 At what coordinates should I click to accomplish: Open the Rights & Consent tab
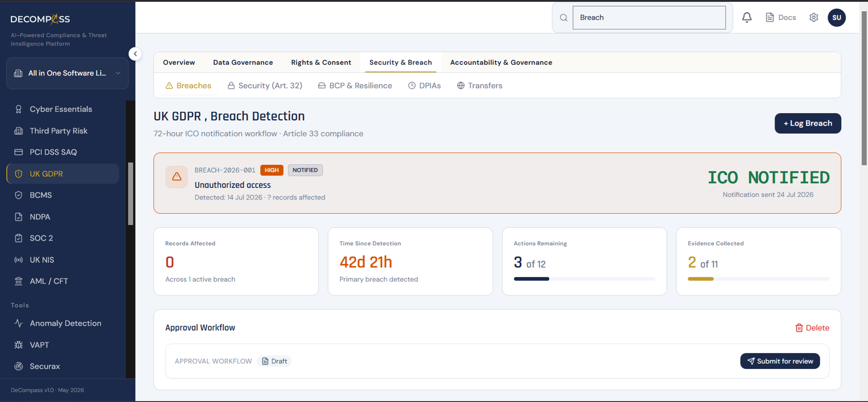point(321,63)
